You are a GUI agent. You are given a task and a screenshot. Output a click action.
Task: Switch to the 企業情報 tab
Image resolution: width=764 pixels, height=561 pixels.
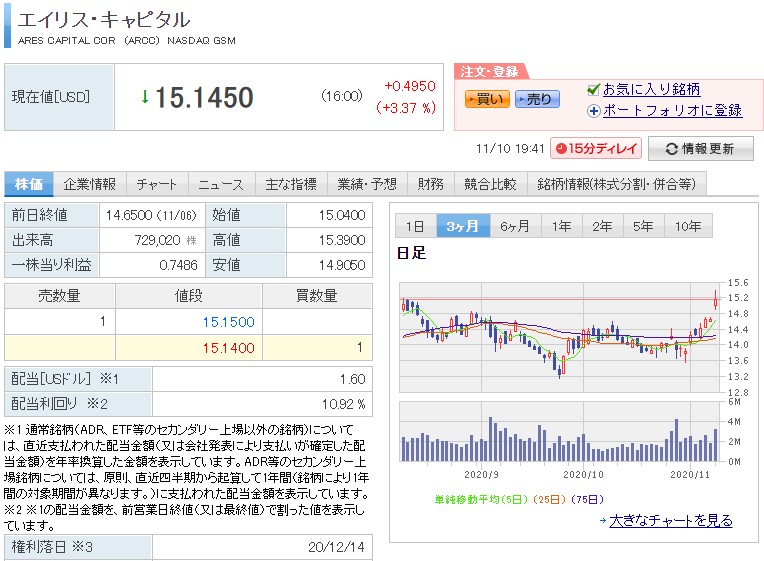90,184
